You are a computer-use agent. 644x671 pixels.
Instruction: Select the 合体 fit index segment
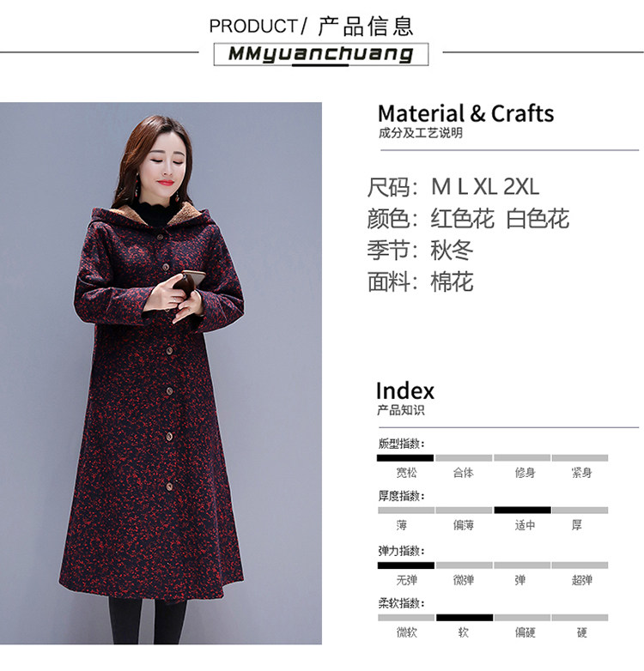[x=464, y=458]
